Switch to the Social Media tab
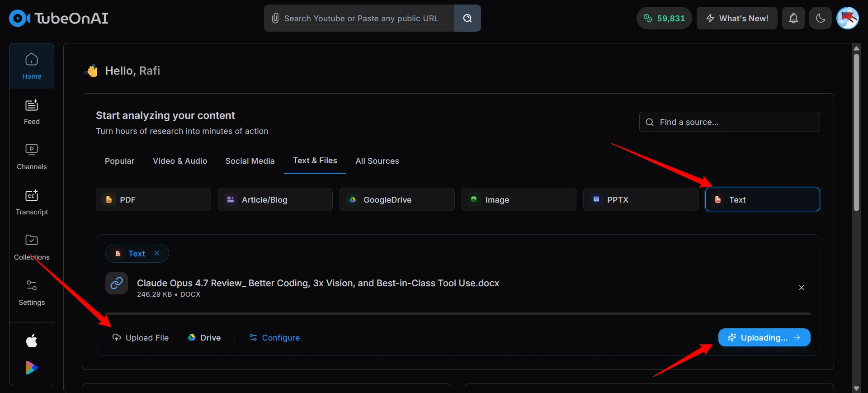Screen dimensions: 868x393 [x=250, y=161]
